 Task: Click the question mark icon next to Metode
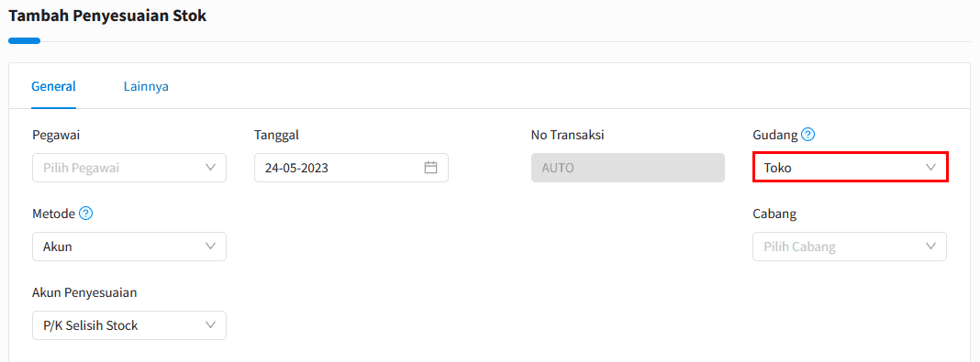click(x=86, y=214)
